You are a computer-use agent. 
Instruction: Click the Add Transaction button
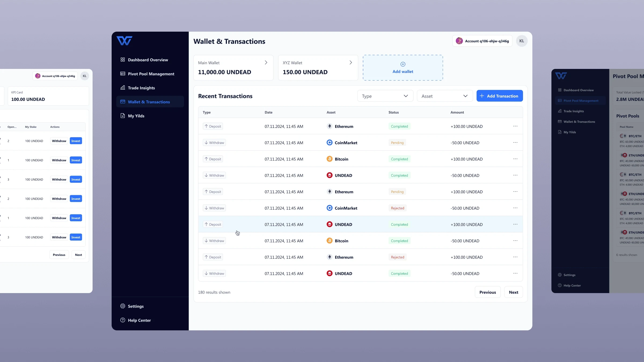[x=499, y=96]
